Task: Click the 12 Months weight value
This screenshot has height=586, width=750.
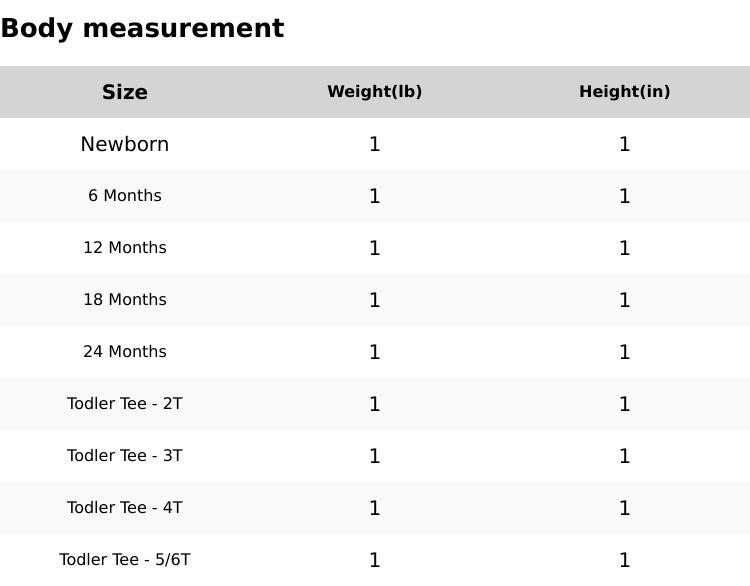Action: coord(375,248)
